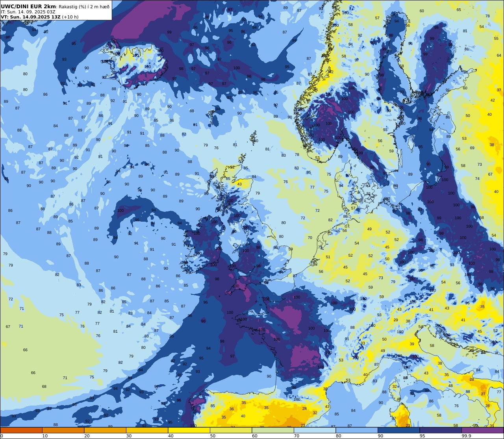Click the 'VT: Sun. 14.09.2025 13Z' line
The width and height of the screenshot is (504, 439).
(30, 17)
